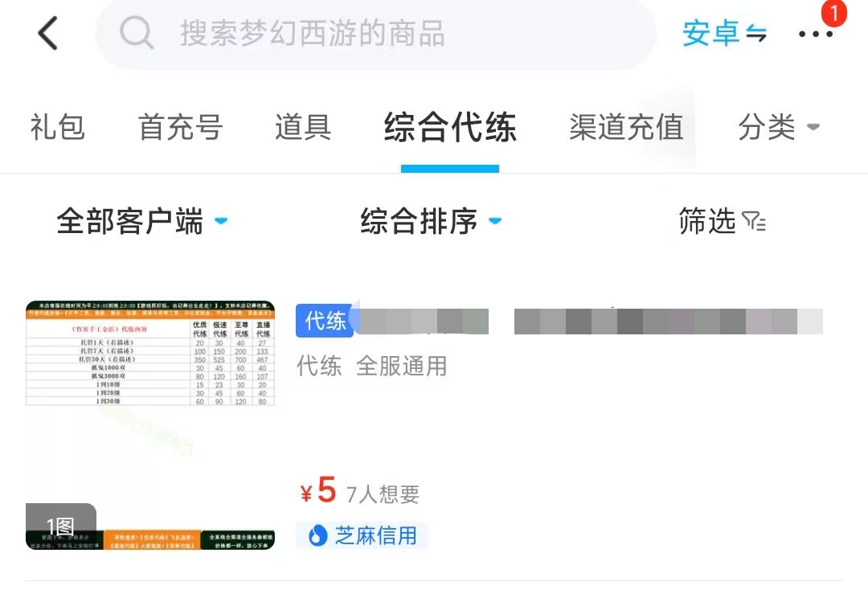Open the three-dot more menu
Screen dimensions: 868x590
816,35
